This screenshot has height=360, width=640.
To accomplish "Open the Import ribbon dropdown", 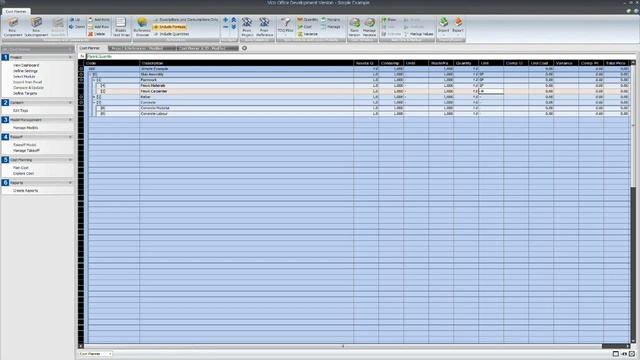I will tap(443, 27).
